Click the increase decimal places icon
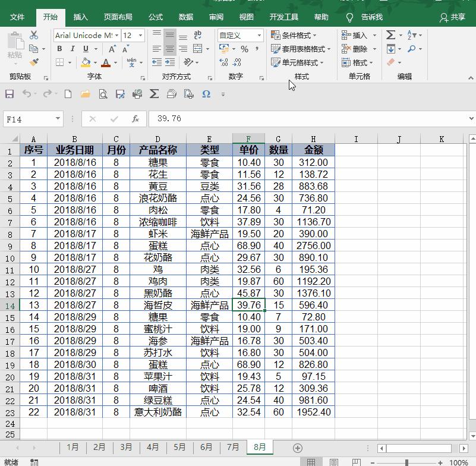 [x=223, y=61]
